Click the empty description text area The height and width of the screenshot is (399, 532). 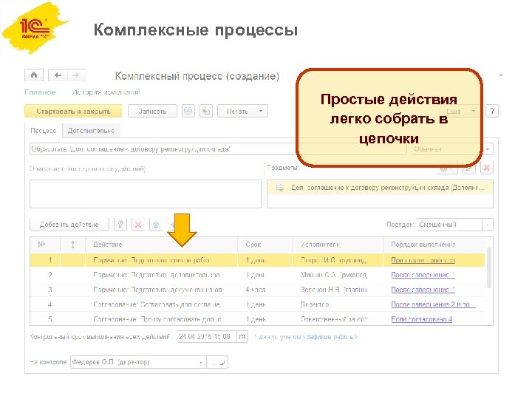[x=146, y=194]
